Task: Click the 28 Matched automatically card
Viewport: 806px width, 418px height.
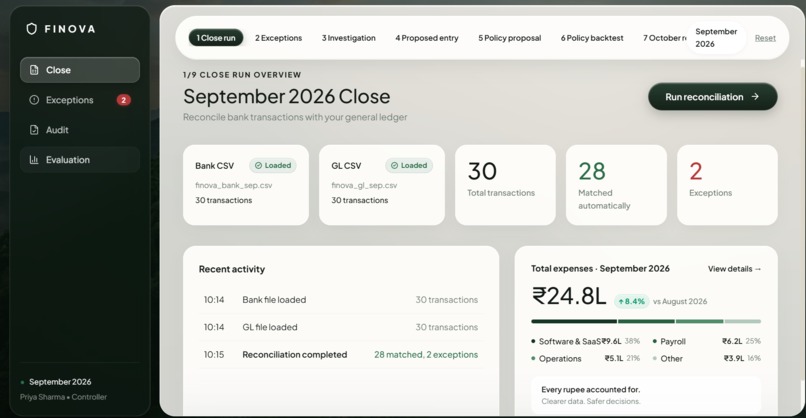Action: click(616, 185)
